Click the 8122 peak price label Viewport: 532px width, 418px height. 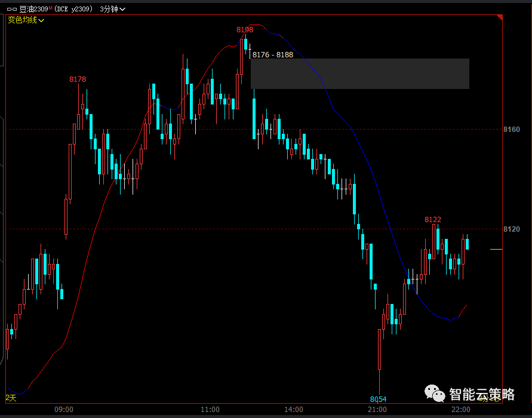[x=433, y=219]
